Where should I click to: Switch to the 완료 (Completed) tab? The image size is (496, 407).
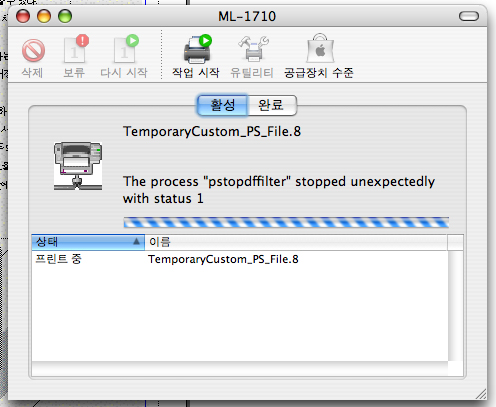272,105
